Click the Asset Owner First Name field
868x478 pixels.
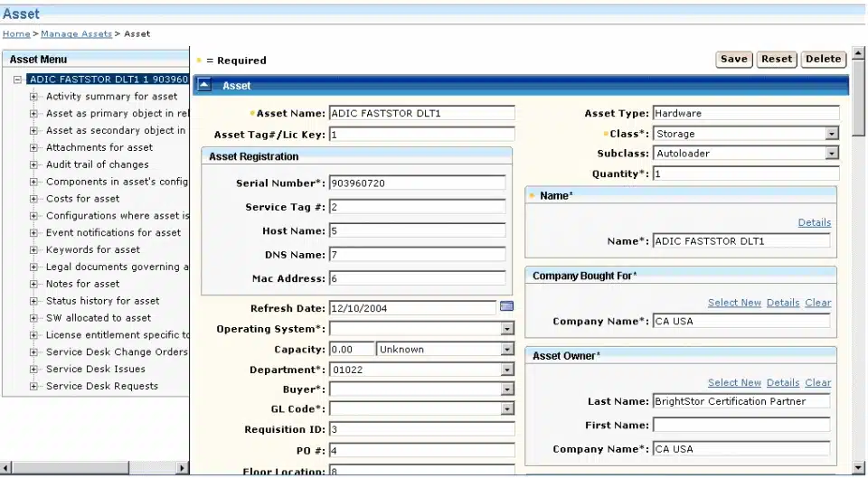pyautogui.click(x=741, y=425)
